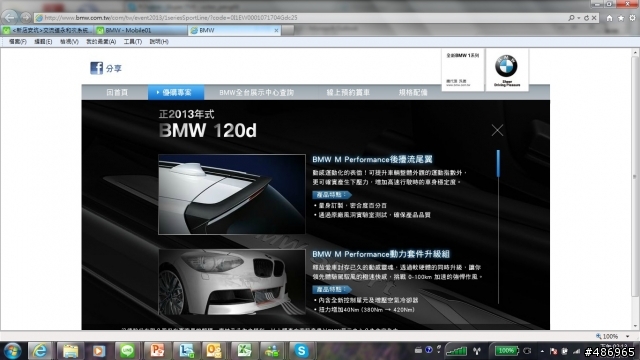Open Windows Media Player on taskbar
The image size is (640, 360).
(x=98, y=351)
